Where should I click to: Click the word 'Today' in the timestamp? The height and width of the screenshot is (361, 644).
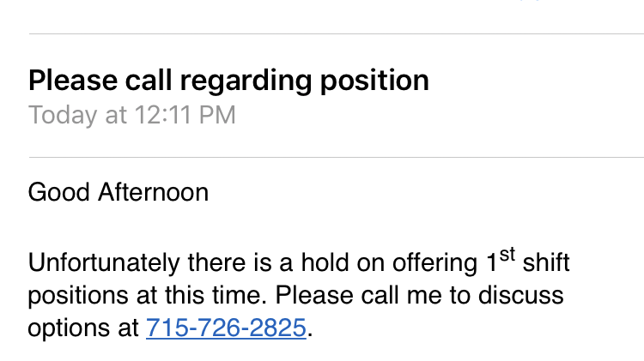[64, 115]
